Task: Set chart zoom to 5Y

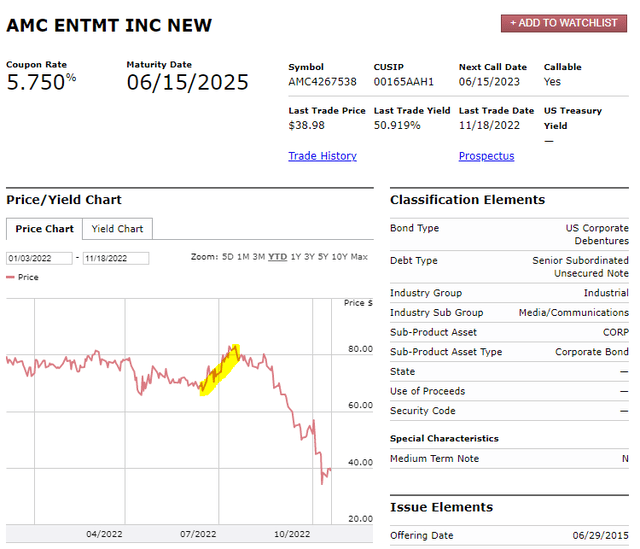Action: pyautogui.click(x=323, y=257)
